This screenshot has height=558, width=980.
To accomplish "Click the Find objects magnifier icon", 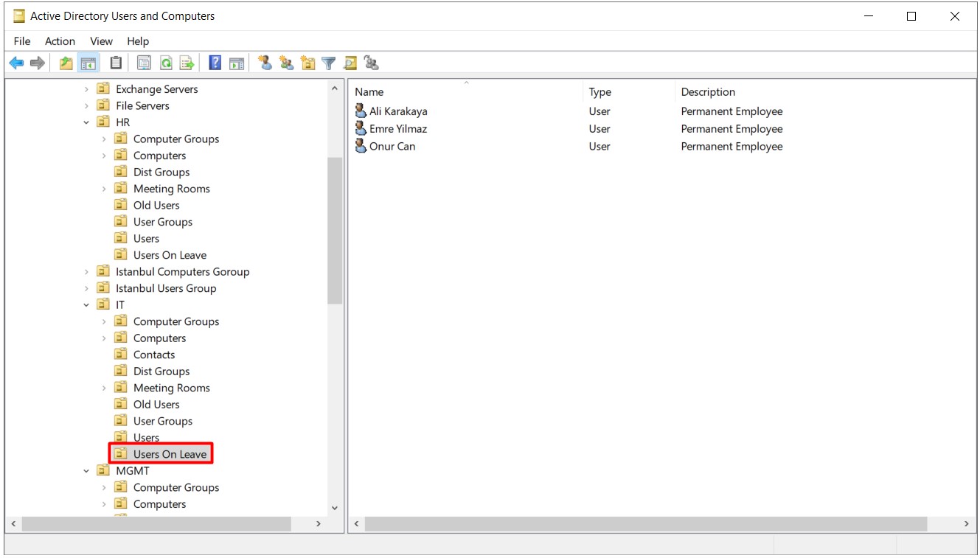I will [x=350, y=63].
